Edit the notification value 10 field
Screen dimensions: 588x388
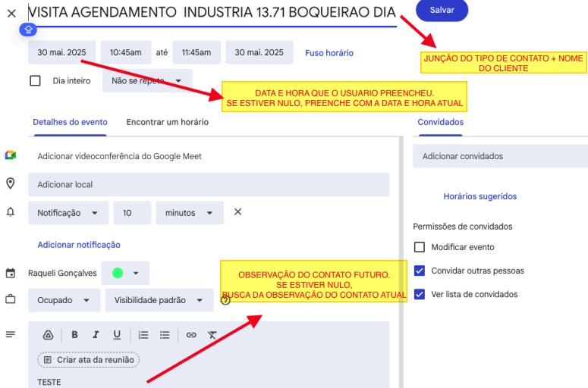(132, 213)
